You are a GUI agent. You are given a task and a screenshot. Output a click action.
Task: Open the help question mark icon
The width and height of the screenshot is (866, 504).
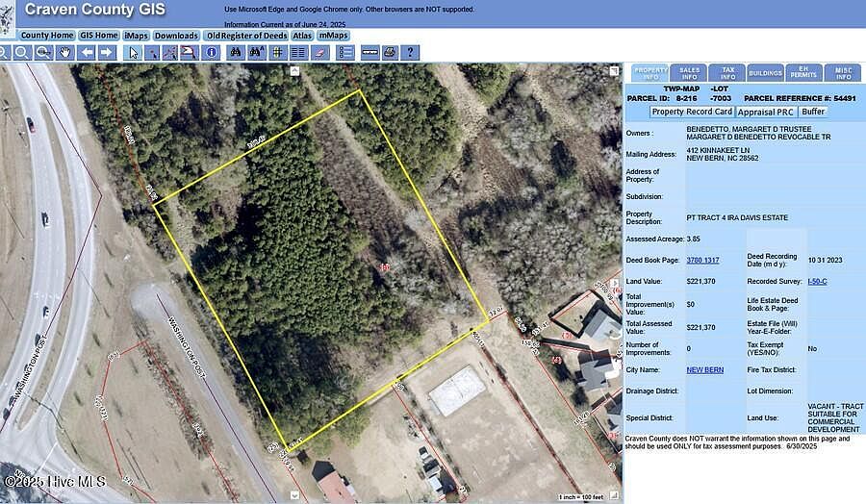pos(410,53)
